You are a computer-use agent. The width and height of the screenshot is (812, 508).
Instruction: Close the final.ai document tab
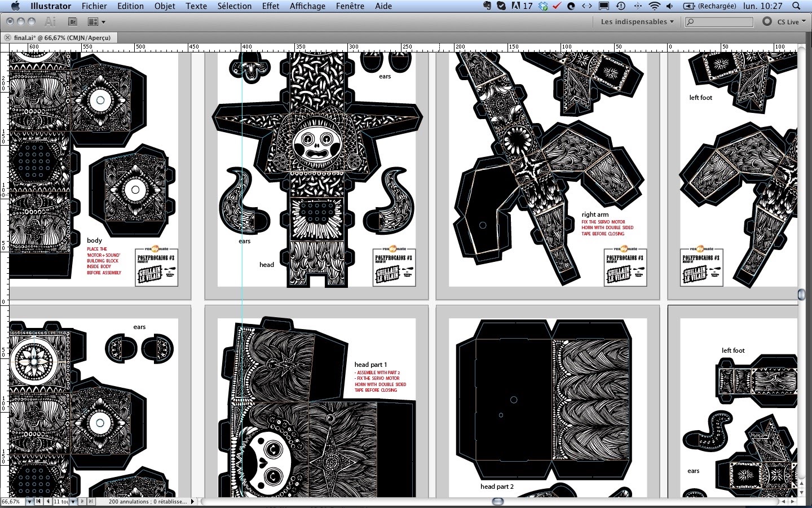tap(7, 38)
